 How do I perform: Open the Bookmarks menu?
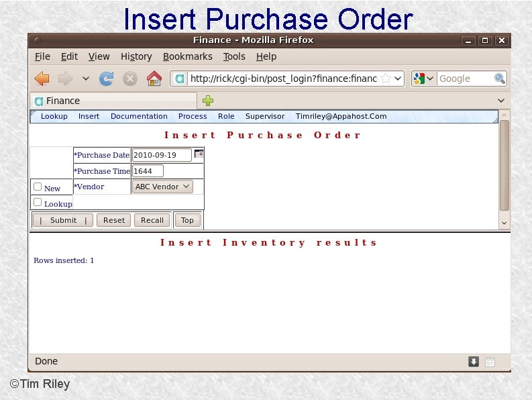click(188, 56)
